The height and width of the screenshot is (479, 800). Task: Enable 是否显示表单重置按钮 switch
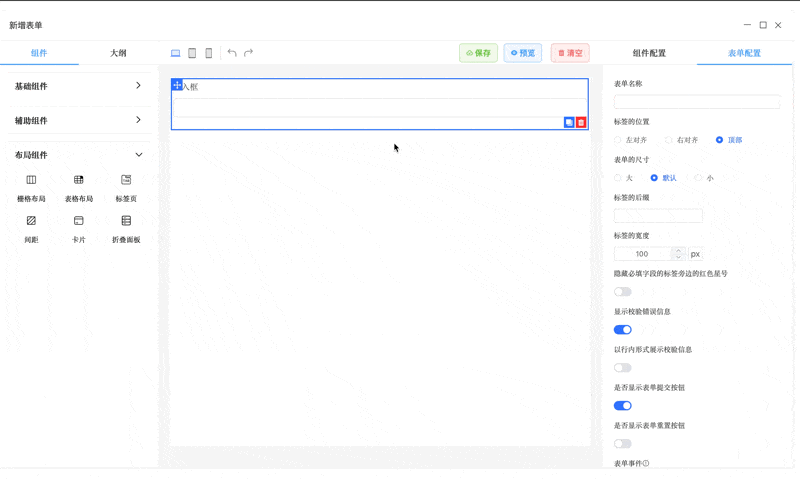(x=623, y=444)
